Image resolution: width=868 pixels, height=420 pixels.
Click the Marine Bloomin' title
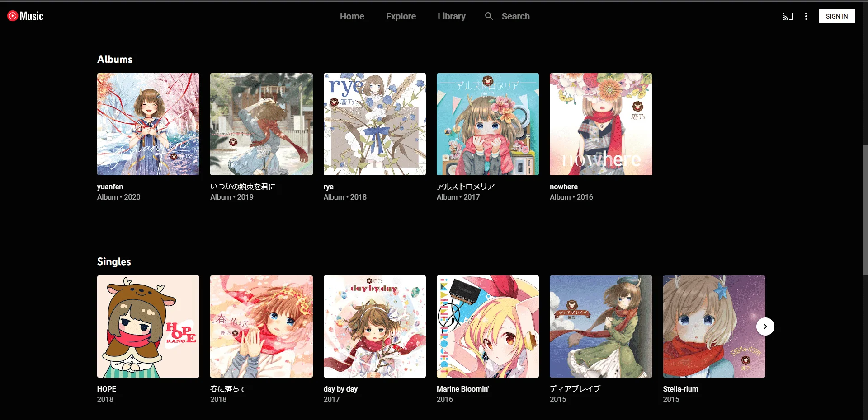[462, 389]
